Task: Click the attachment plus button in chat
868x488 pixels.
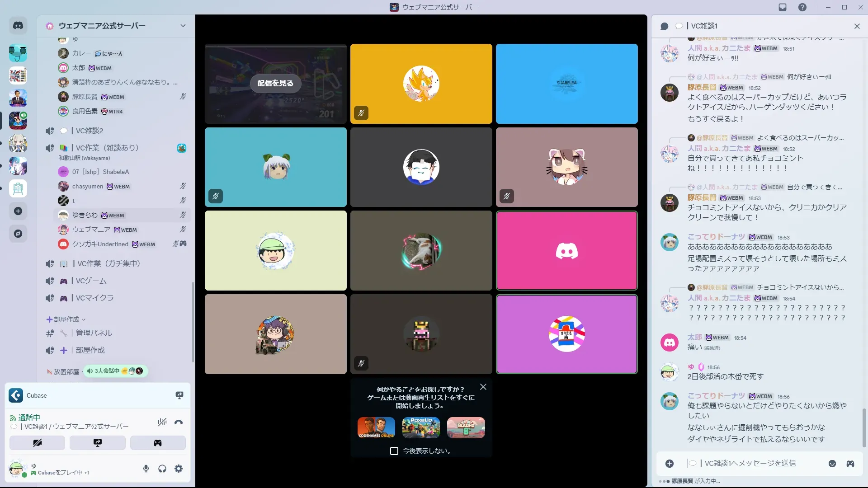Action: [670, 464]
